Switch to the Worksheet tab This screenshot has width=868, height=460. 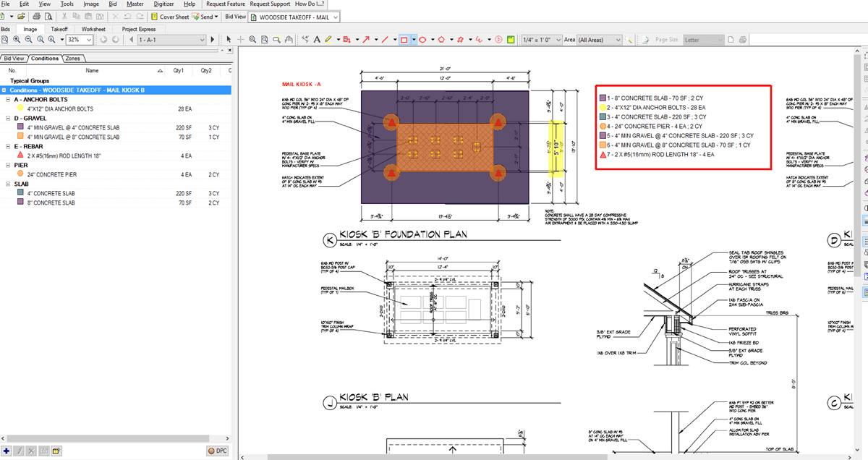tap(93, 29)
